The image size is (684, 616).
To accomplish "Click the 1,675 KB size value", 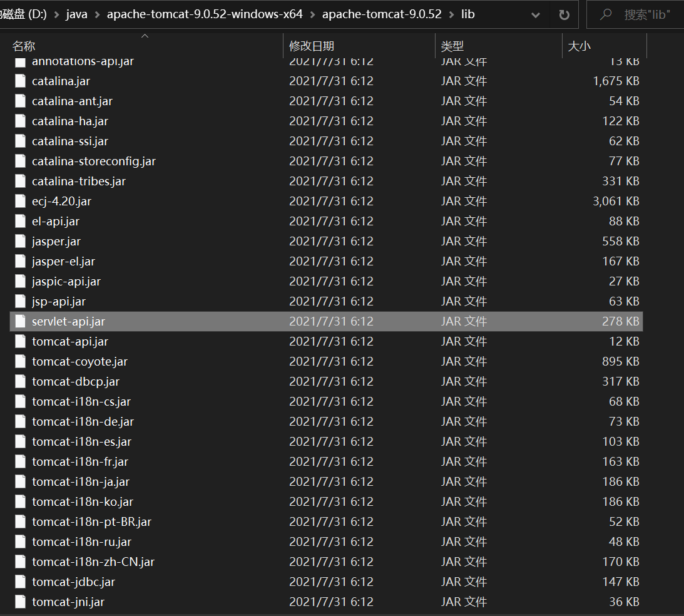I will [x=616, y=81].
